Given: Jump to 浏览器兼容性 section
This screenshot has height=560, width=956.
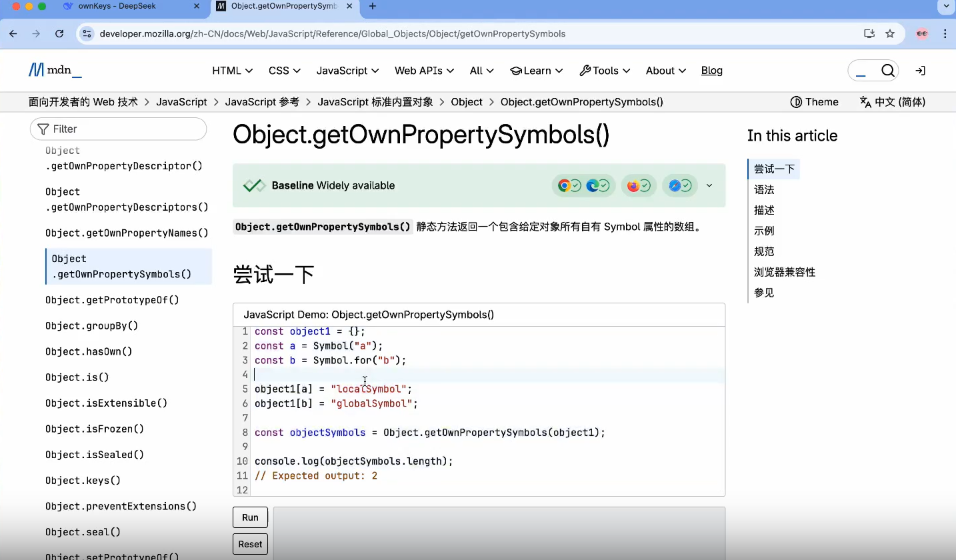Looking at the screenshot, I should pyautogui.click(x=785, y=272).
